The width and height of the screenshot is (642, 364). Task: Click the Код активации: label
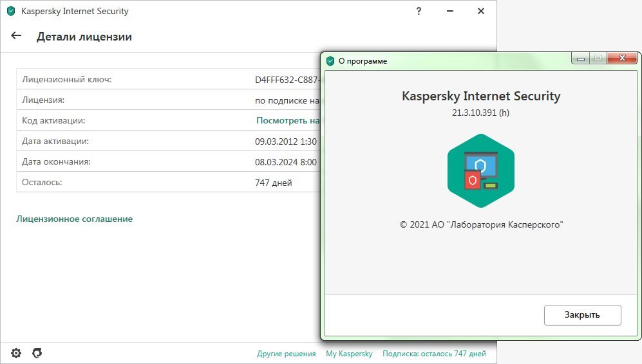53,121
